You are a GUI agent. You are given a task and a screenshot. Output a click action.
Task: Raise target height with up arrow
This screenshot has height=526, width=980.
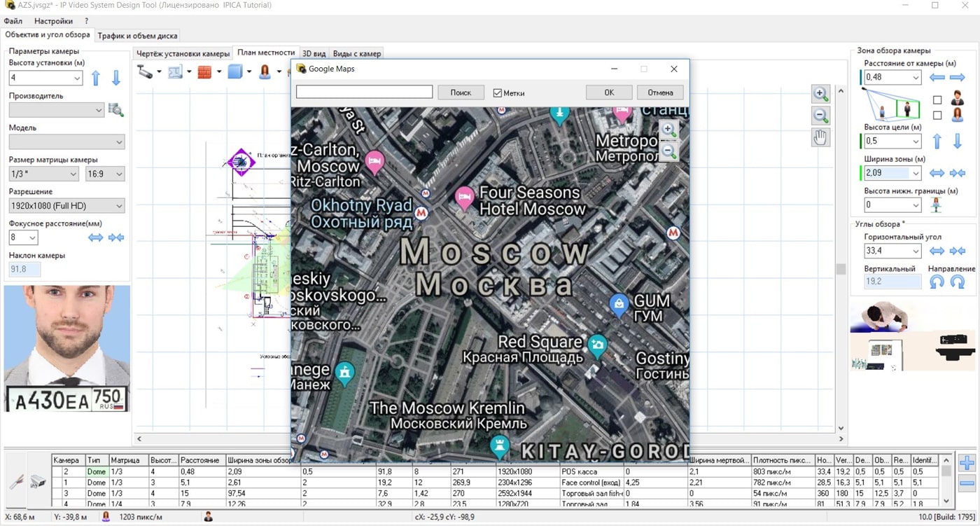[x=937, y=141]
